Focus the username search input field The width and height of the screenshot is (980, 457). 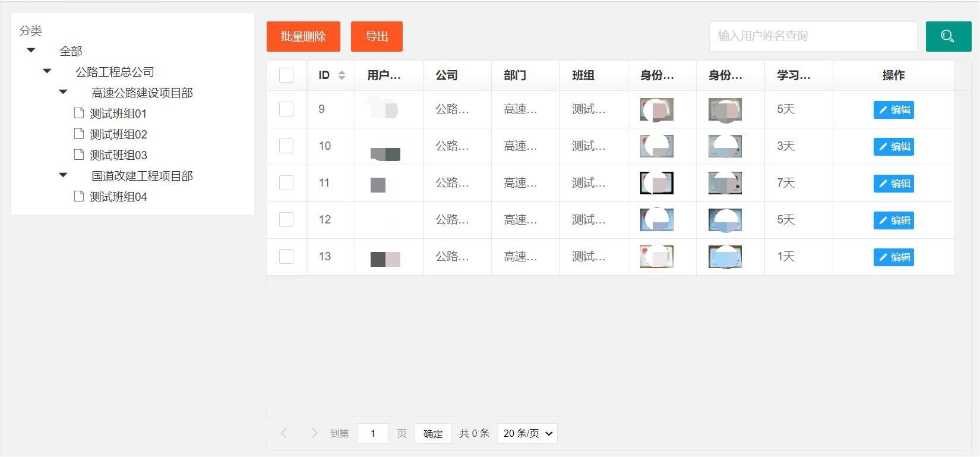pyautogui.click(x=813, y=36)
